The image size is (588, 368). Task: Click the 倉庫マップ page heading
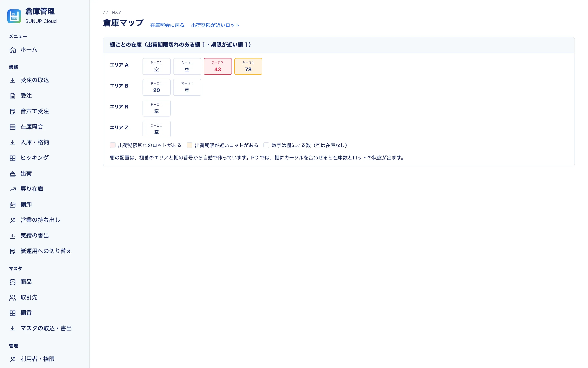coord(123,23)
